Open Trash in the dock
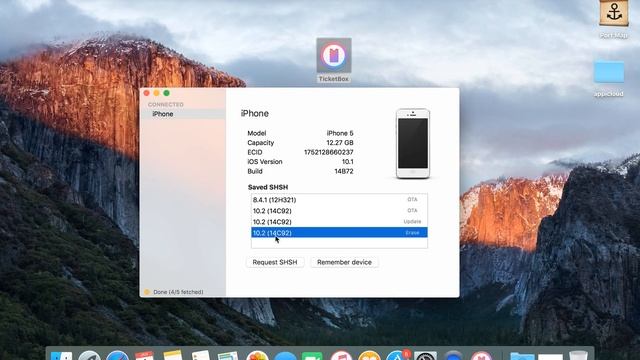The width and height of the screenshot is (640, 360). point(578,356)
